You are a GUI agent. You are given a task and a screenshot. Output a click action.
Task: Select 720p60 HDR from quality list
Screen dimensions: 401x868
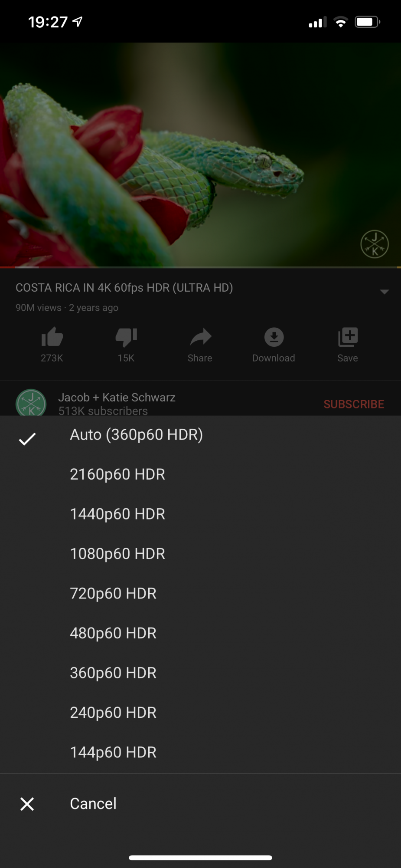[200, 594]
